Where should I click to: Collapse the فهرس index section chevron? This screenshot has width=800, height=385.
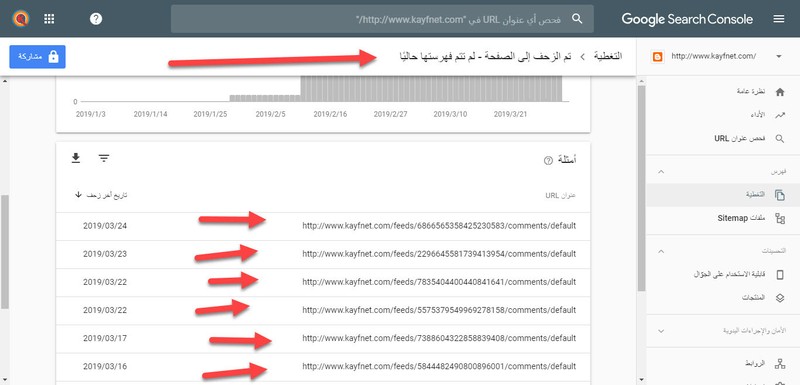(x=661, y=172)
